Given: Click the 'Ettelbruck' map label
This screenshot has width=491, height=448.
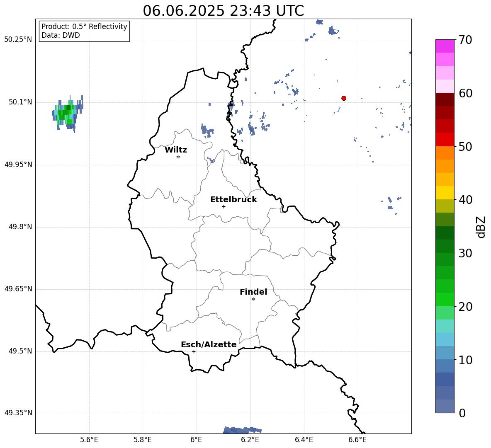Looking at the screenshot, I should click(x=233, y=200).
